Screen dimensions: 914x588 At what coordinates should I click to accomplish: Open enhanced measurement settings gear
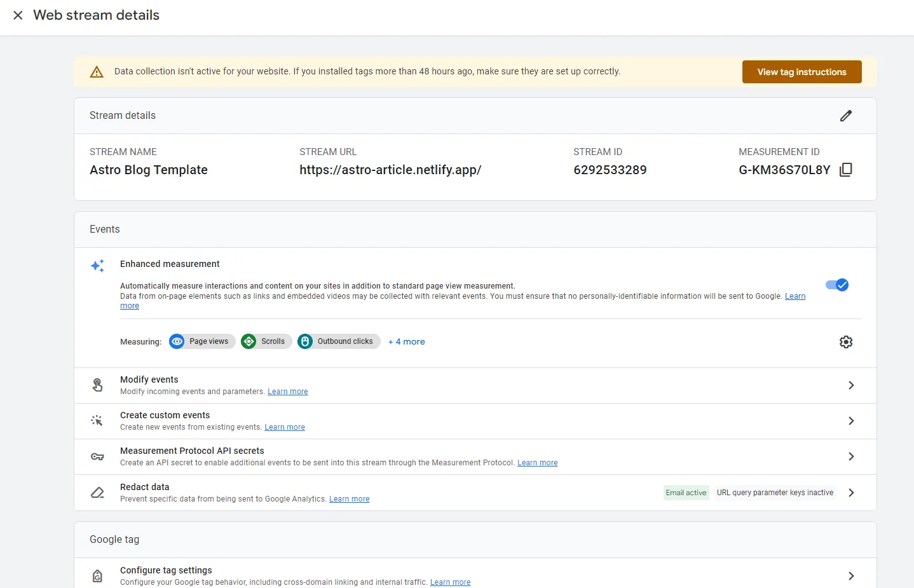(x=845, y=342)
